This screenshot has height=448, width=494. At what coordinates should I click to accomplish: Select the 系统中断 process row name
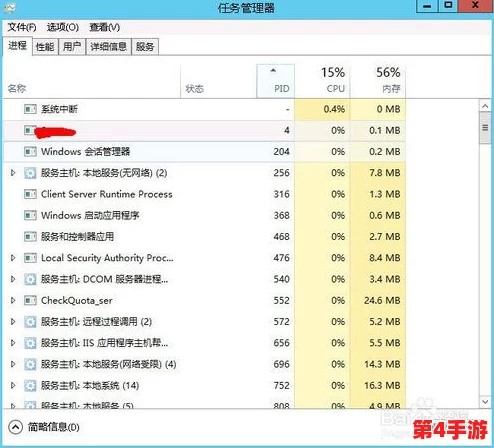click(59, 109)
